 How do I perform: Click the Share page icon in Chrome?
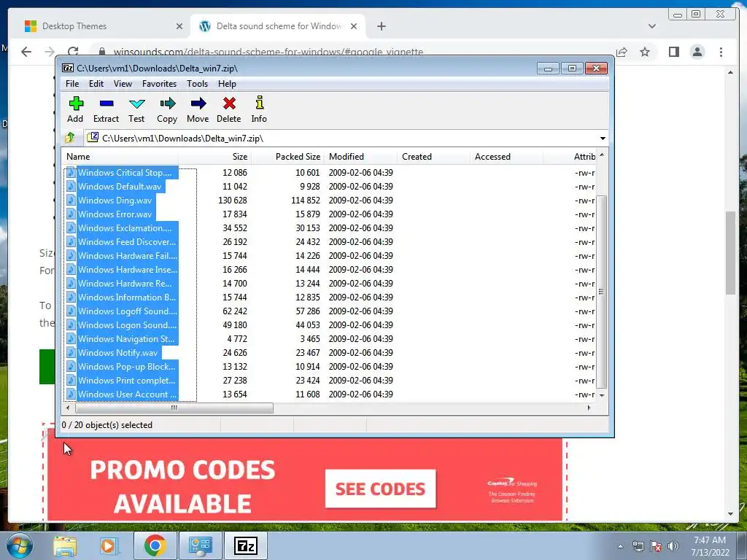coord(622,52)
